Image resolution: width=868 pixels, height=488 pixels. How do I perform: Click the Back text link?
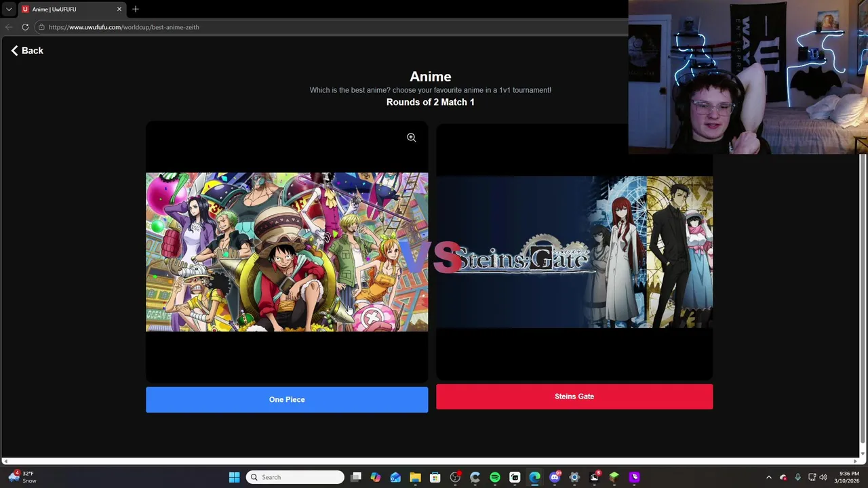(33, 50)
